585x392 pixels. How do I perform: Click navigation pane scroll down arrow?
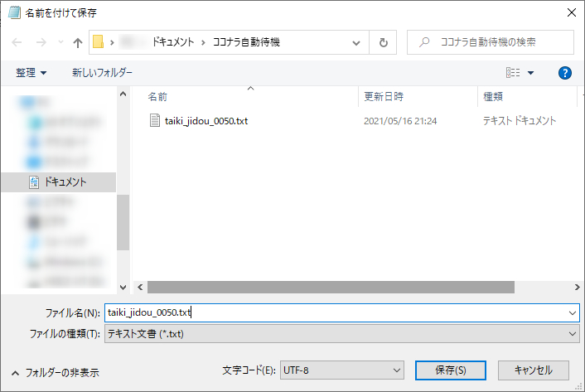point(123,288)
